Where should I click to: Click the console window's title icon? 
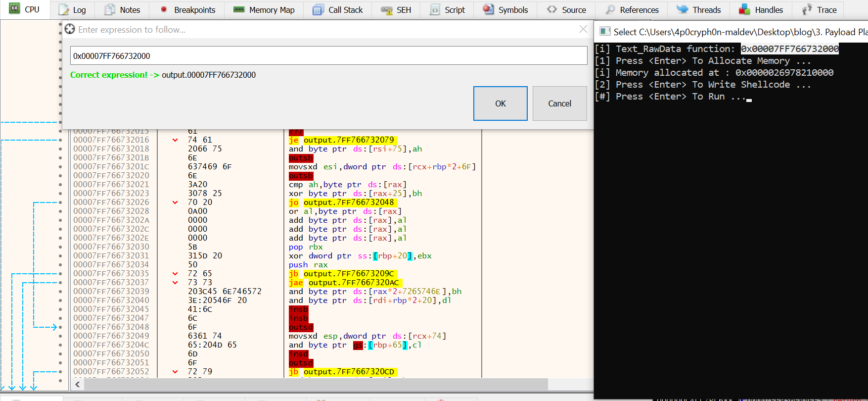(604, 32)
